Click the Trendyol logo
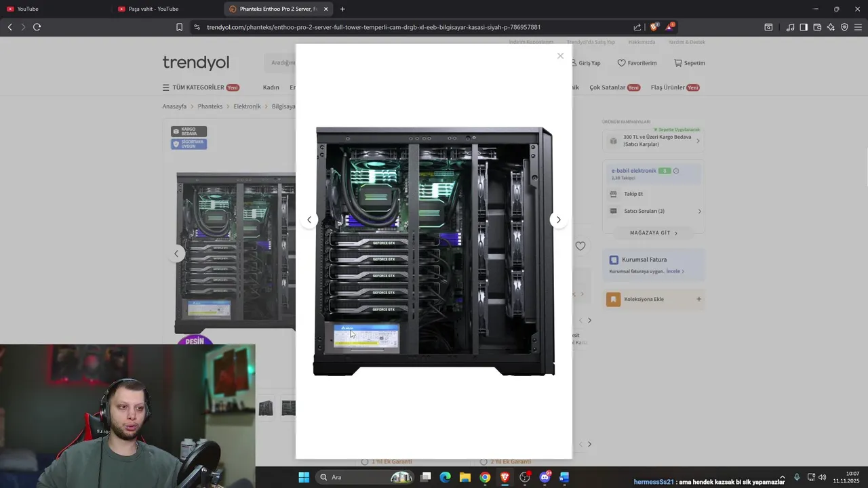The image size is (868, 488). point(196,62)
